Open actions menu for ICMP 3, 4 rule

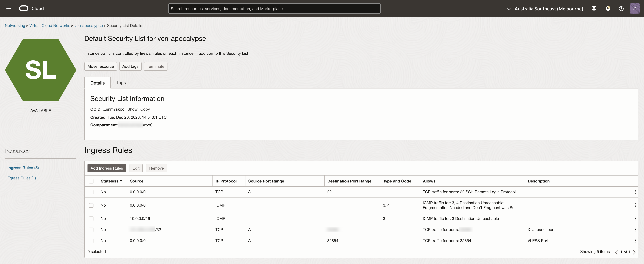pos(635,205)
